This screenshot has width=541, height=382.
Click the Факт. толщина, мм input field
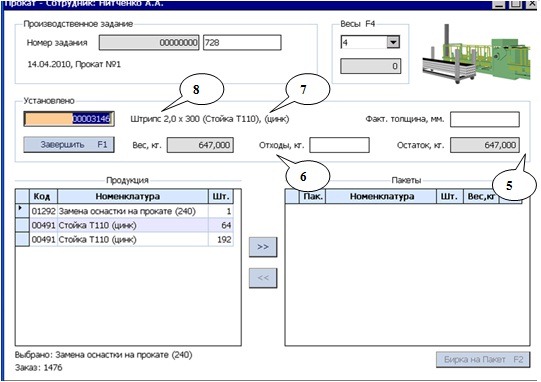pos(485,119)
